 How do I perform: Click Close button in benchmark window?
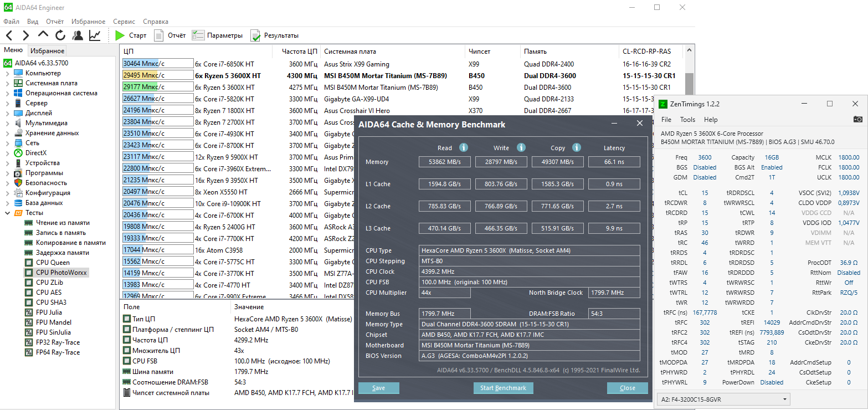[627, 388]
